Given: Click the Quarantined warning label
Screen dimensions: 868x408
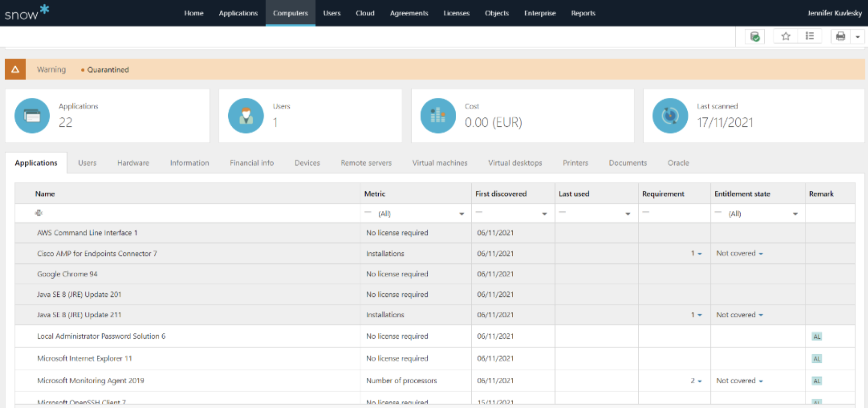Looking at the screenshot, I should (108, 70).
